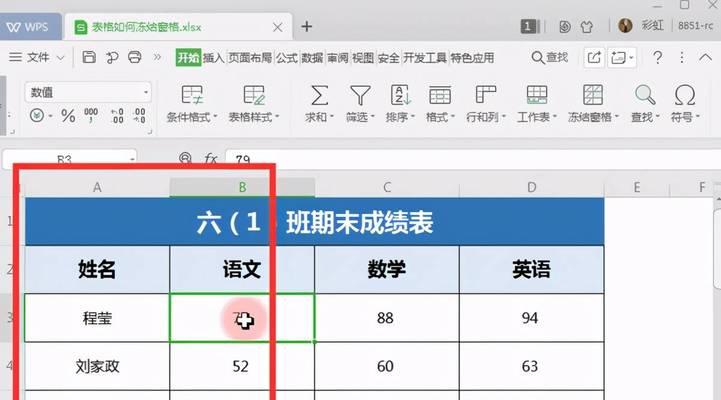This screenshot has height=400, width=721.
Task: Click cell containing 52
Action: 242,366
